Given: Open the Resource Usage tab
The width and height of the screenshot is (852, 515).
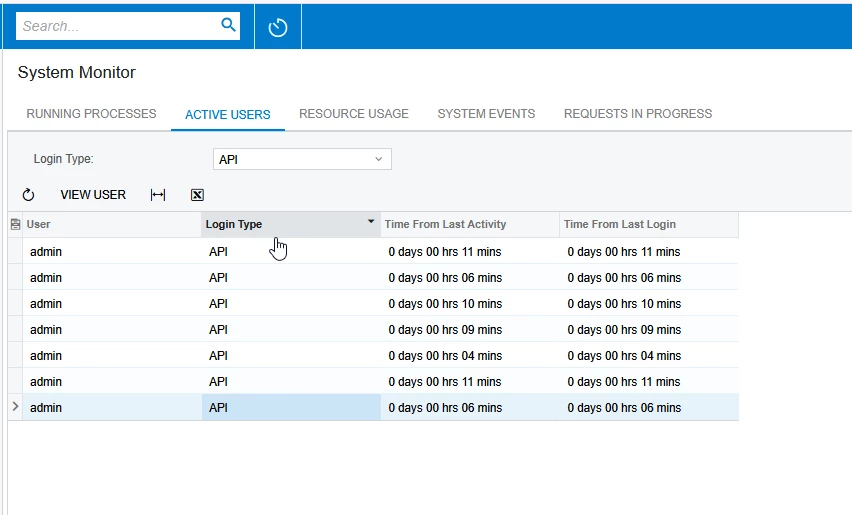Looking at the screenshot, I should pyautogui.click(x=354, y=114).
